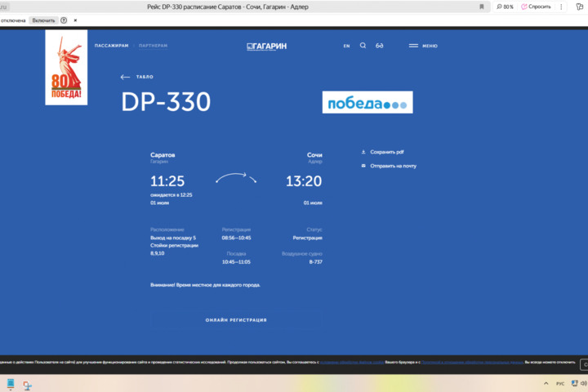Image resolution: width=588 pixels, height=392 pixels.
Task: Click the Отправить на почту link
Action: (x=393, y=166)
